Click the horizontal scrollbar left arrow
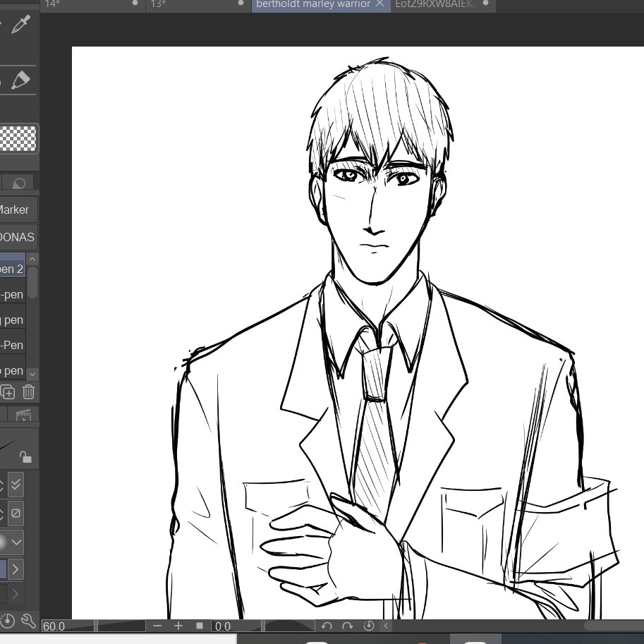Viewport: 644px width, 644px height. click(x=386, y=626)
